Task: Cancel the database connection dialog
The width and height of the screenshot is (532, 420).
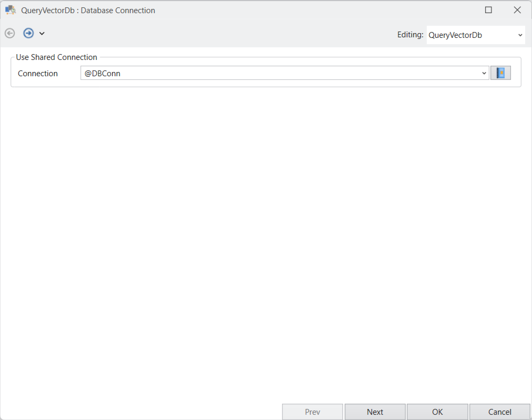Action: [500, 412]
